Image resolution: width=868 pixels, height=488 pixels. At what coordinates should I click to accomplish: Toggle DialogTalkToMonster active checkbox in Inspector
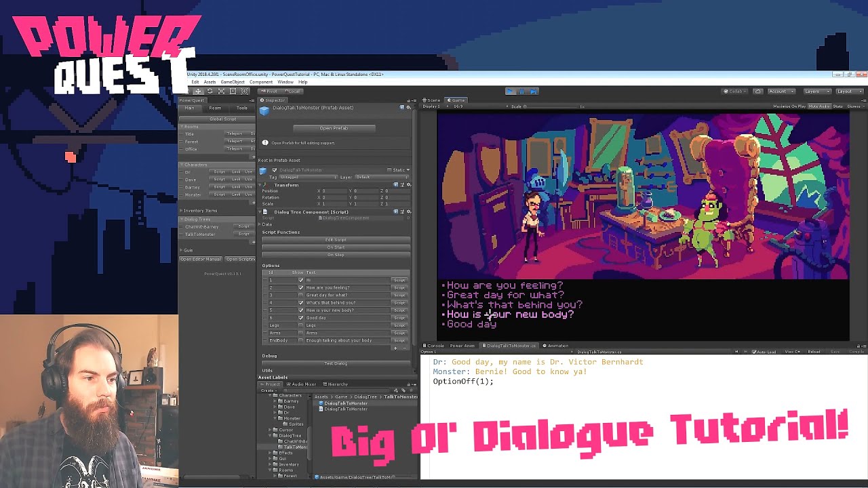(274, 169)
